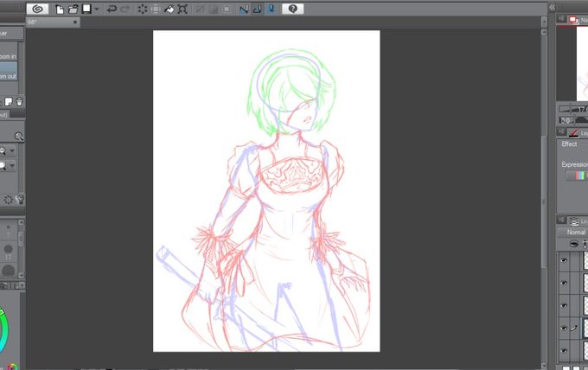This screenshot has width=588, height=370.
Task: Reset tool settings with gear icon
Action: 9,200
